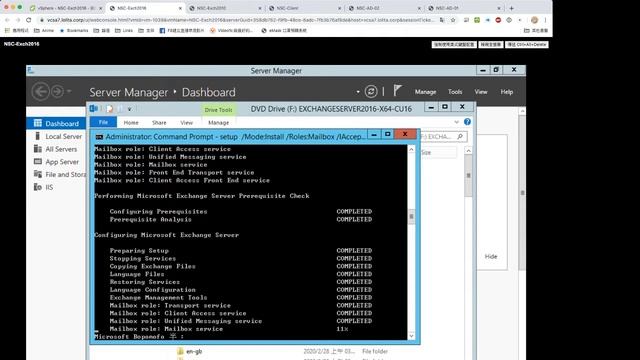Image resolution: width=640 pixels, height=360 pixels.
Task: Refresh the Server Manager dashboard
Action: pyautogui.click(x=371, y=91)
